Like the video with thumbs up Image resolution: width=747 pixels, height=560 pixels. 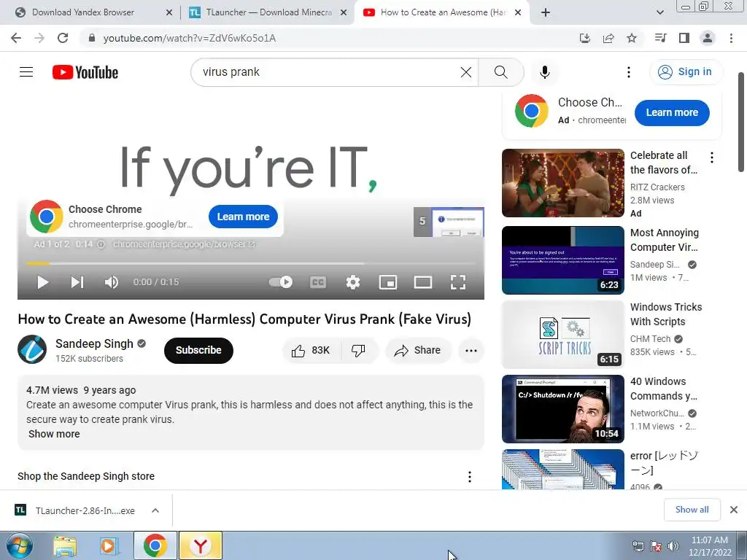(x=311, y=351)
